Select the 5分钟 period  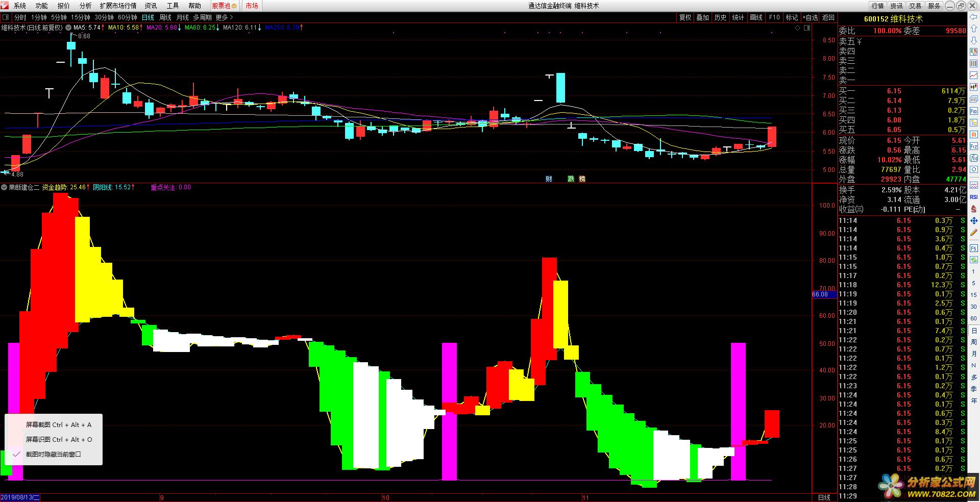pyautogui.click(x=59, y=17)
